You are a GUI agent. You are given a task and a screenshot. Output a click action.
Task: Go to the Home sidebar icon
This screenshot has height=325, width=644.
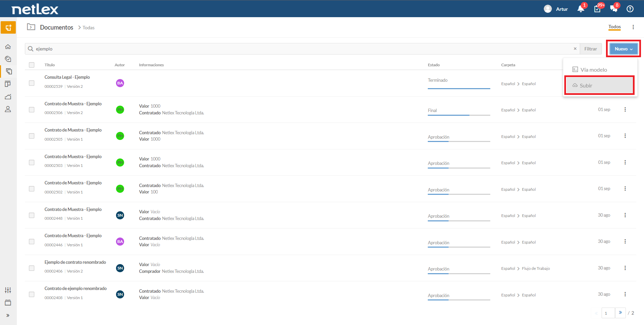pyautogui.click(x=8, y=47)
